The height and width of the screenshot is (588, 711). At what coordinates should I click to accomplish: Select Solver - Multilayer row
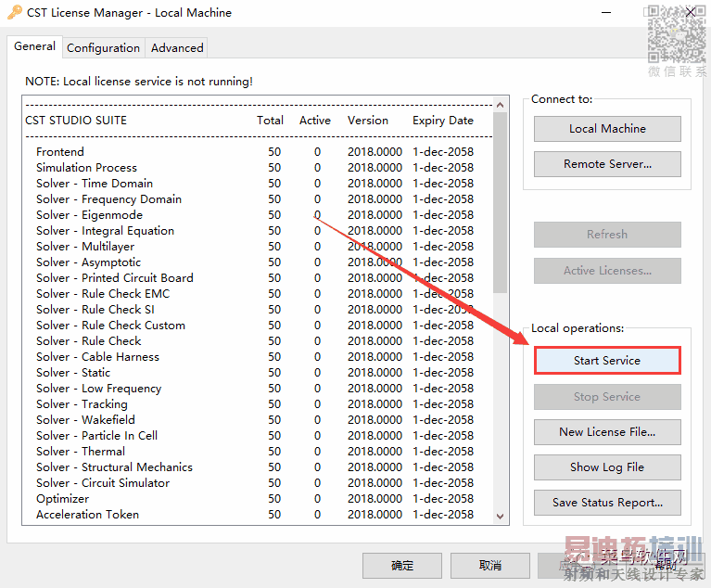pos(255,247)
